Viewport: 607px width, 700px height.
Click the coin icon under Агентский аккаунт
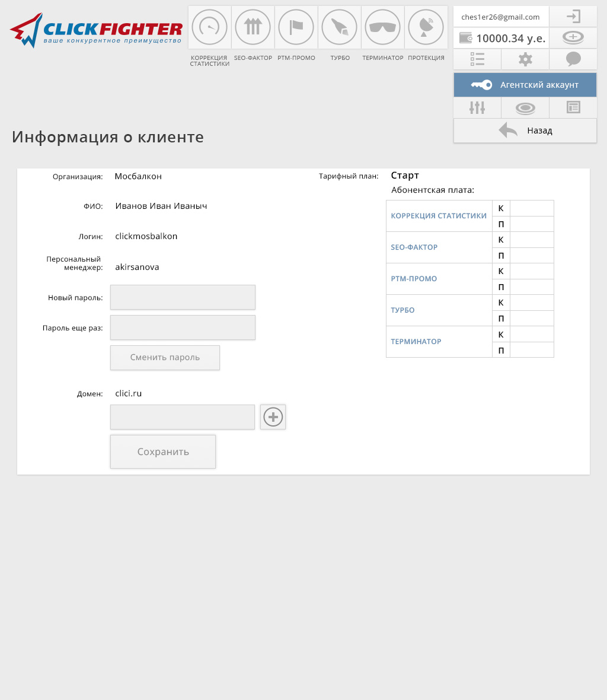525,107
